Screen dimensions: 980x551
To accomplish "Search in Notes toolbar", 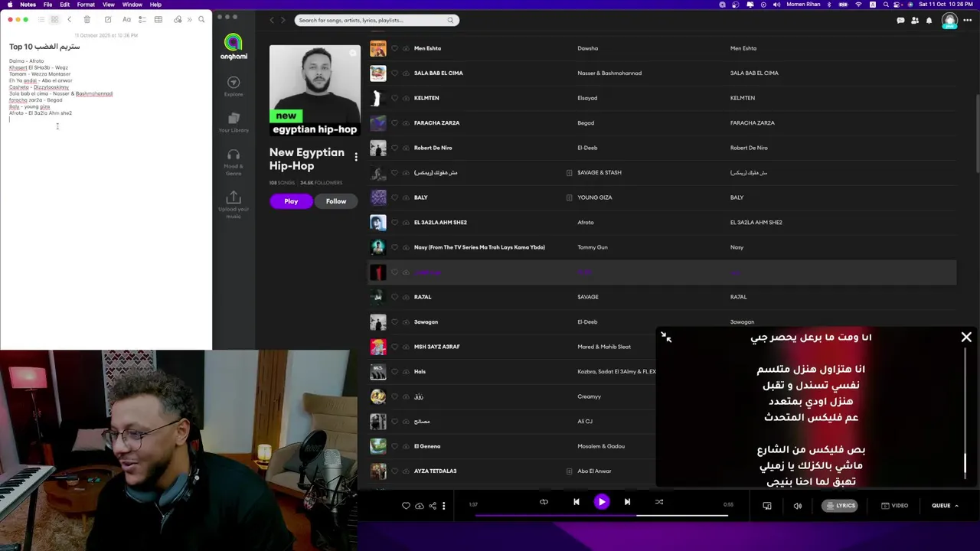I will [202, 19].
